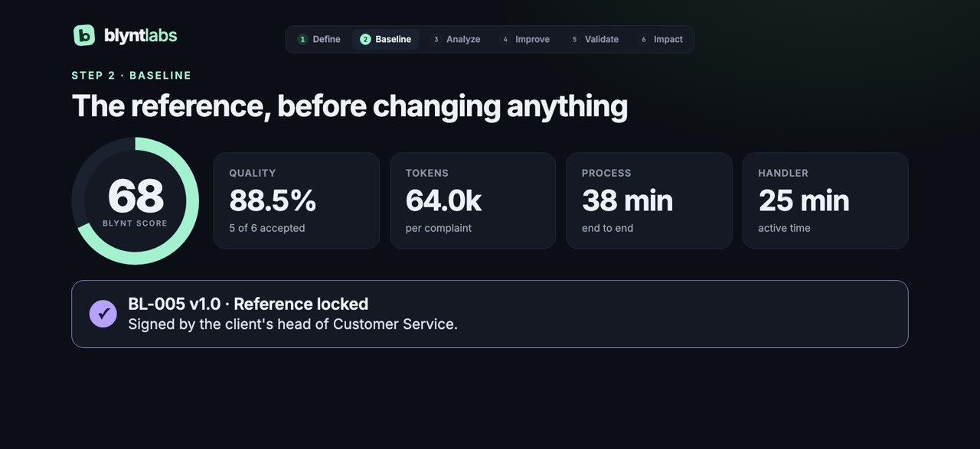Click the blyntlabs wordmark text
This screenshot has width=980, height=449.
pyautogui.click(x=140, y=35)
